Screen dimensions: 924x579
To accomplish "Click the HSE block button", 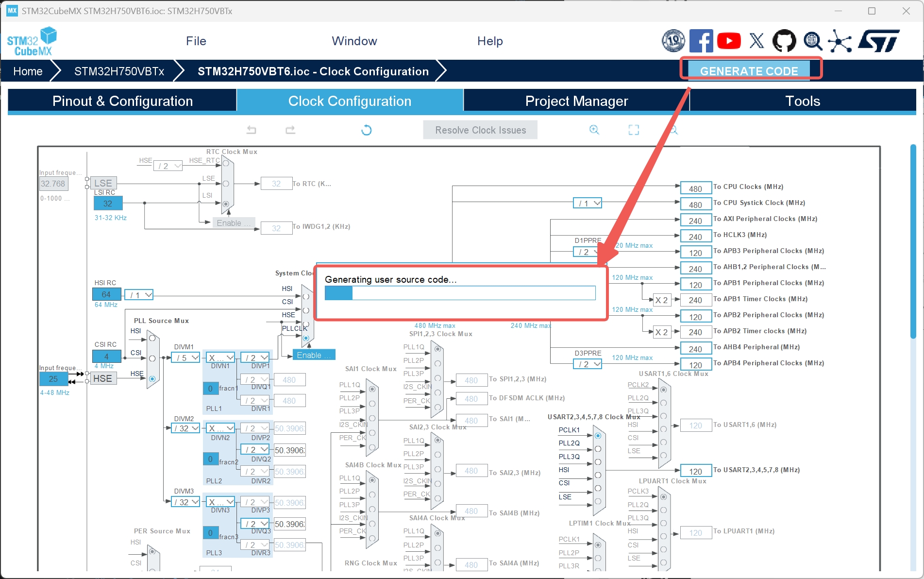I will (102, 378).
